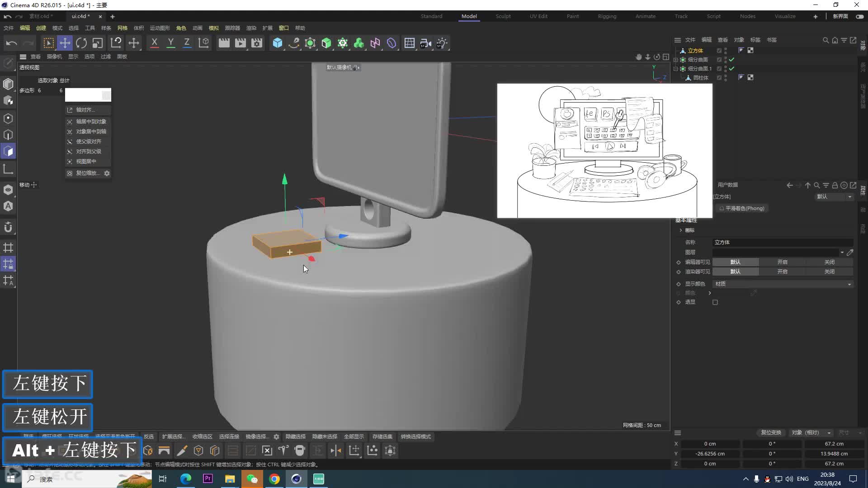This screenshot has width=868, height=488.
Task: Edit the 名称 field 立方体
Action: click(x=783, y=243)
